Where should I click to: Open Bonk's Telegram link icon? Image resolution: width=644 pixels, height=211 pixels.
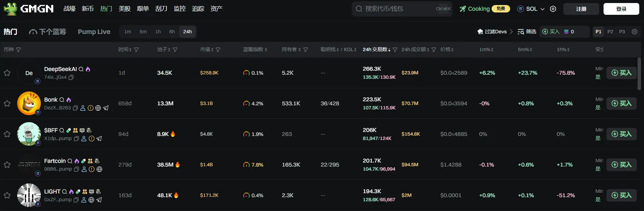pyautogui.click(x=106, y=108)
